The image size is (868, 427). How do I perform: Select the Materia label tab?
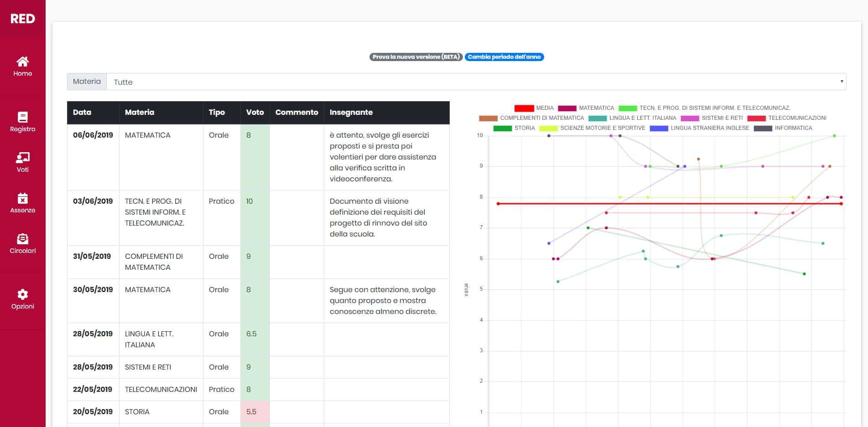coord(87,81)
